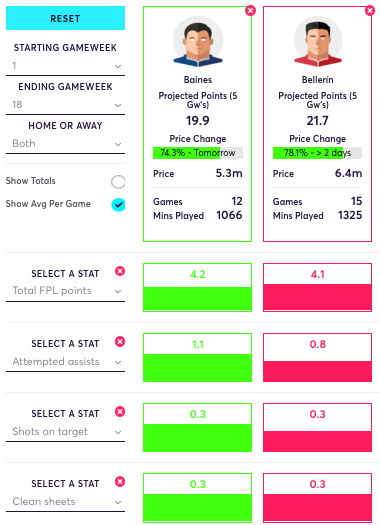380x525 pixels.
Task: Remove the Clean sheets stat row
Action: tap(120, 481)
